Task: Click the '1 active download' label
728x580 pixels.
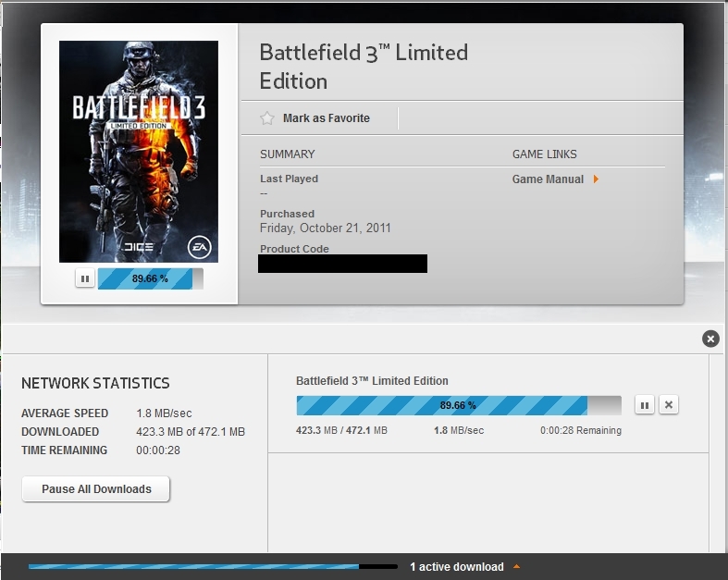Action: (x=457, y=567)
